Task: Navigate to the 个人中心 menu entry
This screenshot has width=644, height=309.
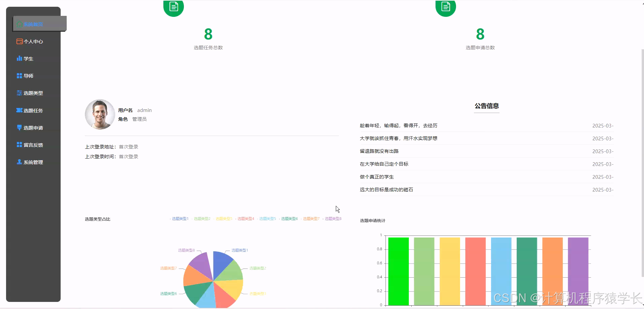Action: point(33,41)
